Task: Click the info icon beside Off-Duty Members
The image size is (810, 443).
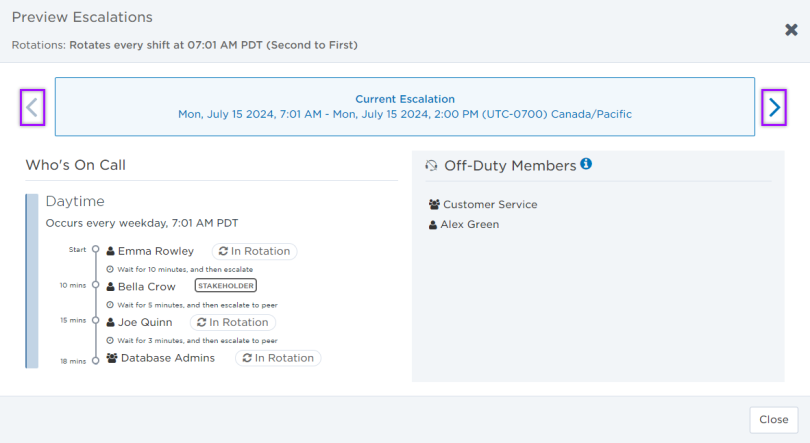Action: pyautogui.click(x=586, y=164)
